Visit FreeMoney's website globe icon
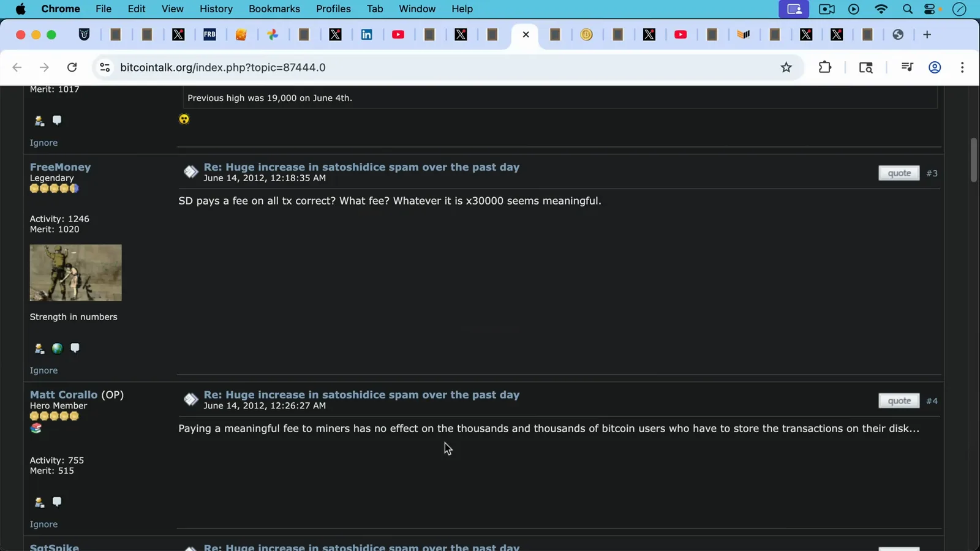 click(57, 348)
